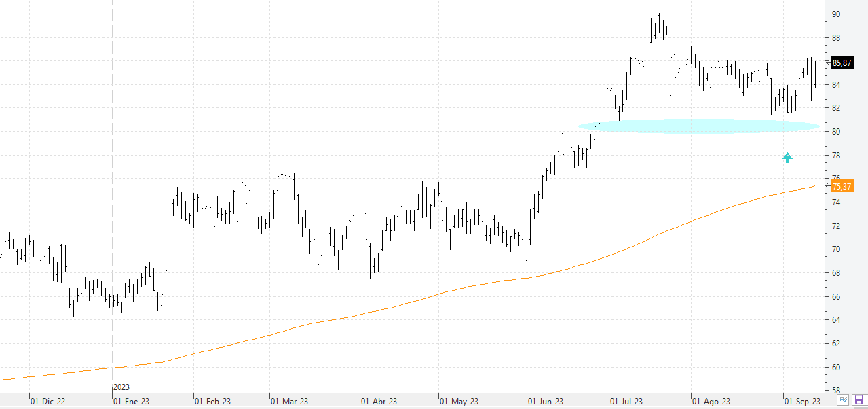Click the orange 75,37 moving average label
The image size is (868, 409).
click(842, 187)
